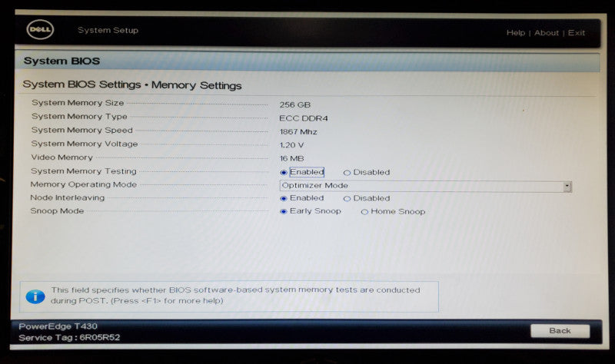Click the 16 MB value
Screen dimensions: 615x364
[x=291, y=158]
